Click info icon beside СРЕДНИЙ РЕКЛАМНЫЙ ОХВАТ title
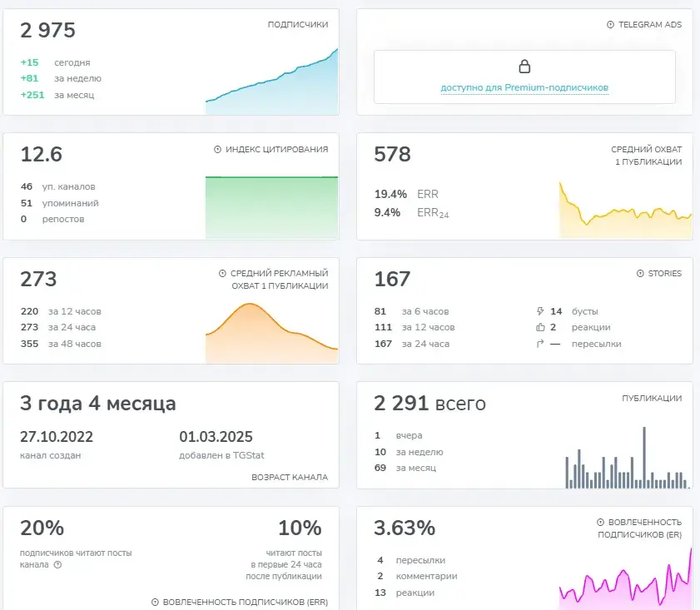The image size is (700, 610). (222, 274)
